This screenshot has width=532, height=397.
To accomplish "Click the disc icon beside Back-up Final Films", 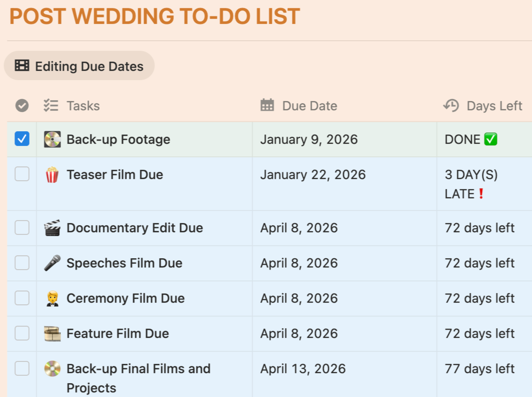I will [x=52, y=369].
